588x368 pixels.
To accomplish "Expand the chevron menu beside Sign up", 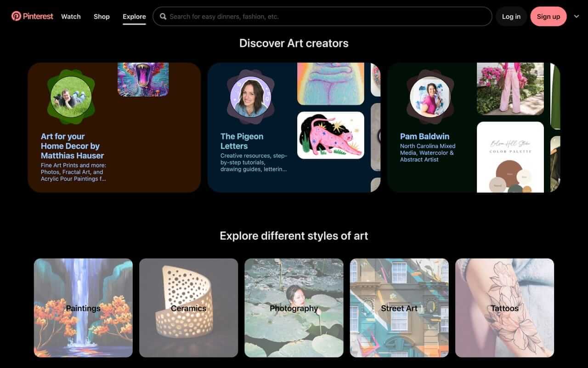I will [x=577, y=17].
